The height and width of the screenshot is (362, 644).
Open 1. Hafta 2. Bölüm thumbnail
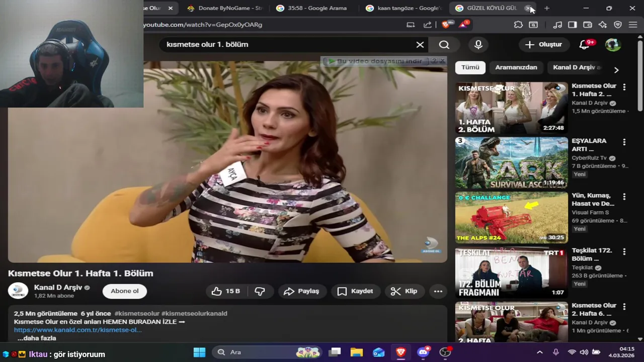pos(511,108)
